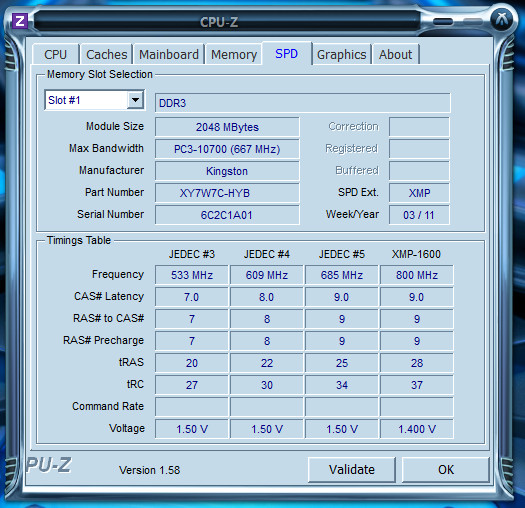Click the empty Correction field
The height and width of the screenshot is (508, 525).
(419, 127)
